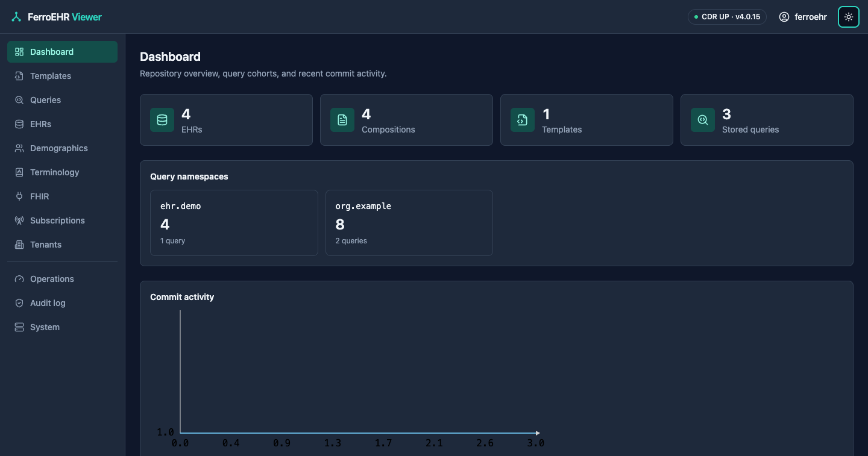
Task: Open the 1 Templates stat card
Action: tap(587, 120)
